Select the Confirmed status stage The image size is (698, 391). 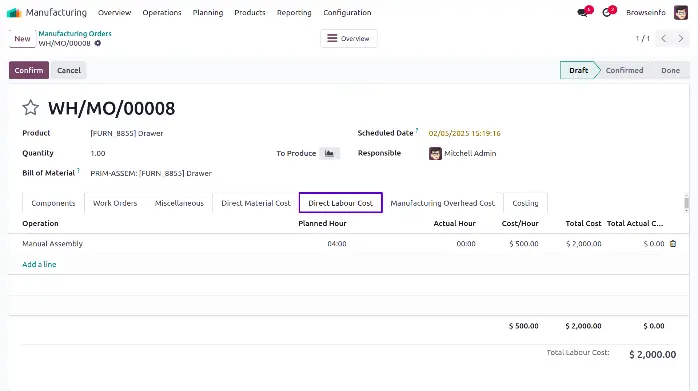click(624, 70)
